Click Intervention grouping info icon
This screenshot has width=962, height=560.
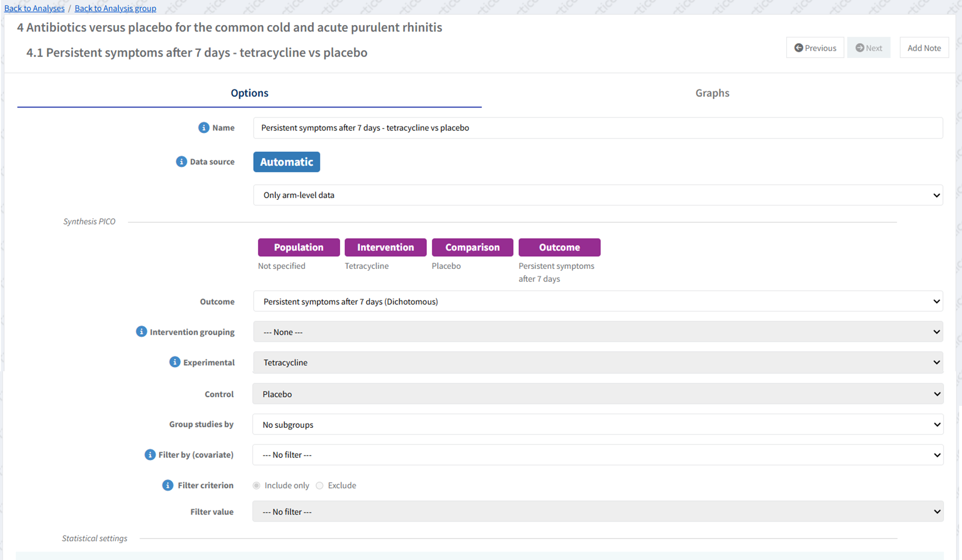click(x=141, y=332)
